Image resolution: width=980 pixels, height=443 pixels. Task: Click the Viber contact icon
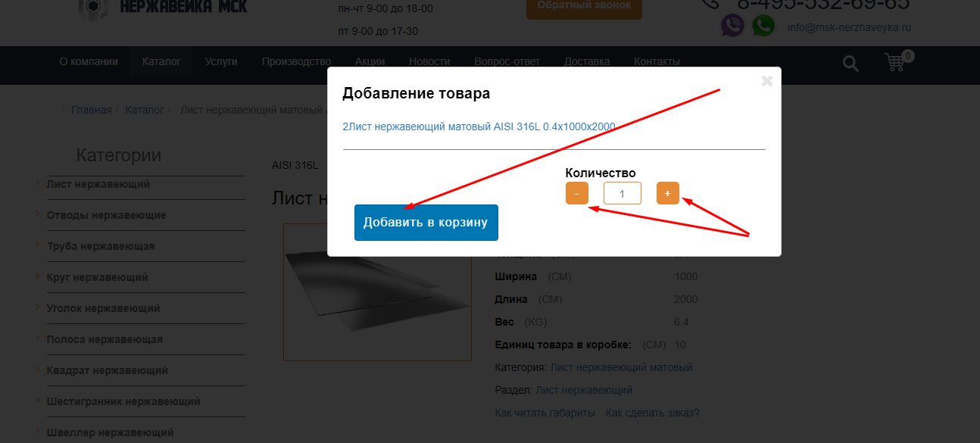tap(732, 26)
